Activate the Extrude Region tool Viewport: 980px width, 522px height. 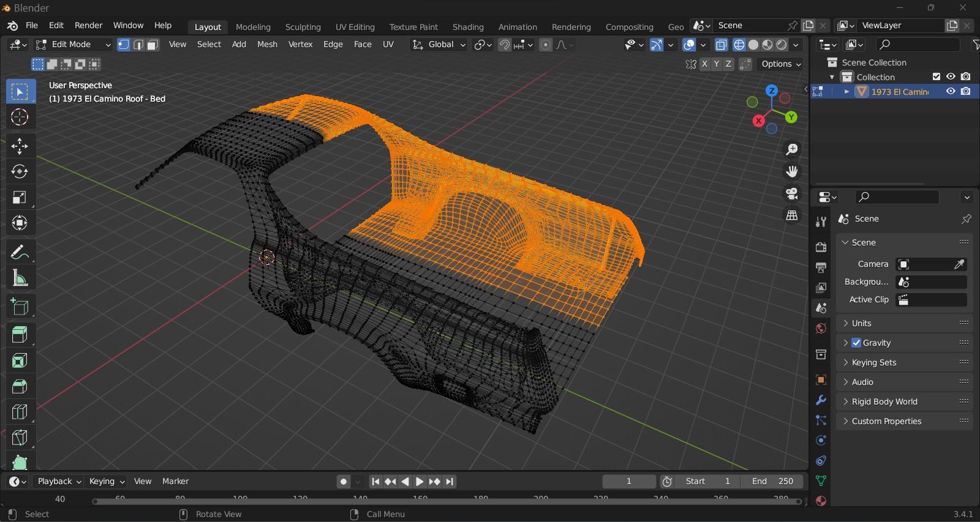20,335
